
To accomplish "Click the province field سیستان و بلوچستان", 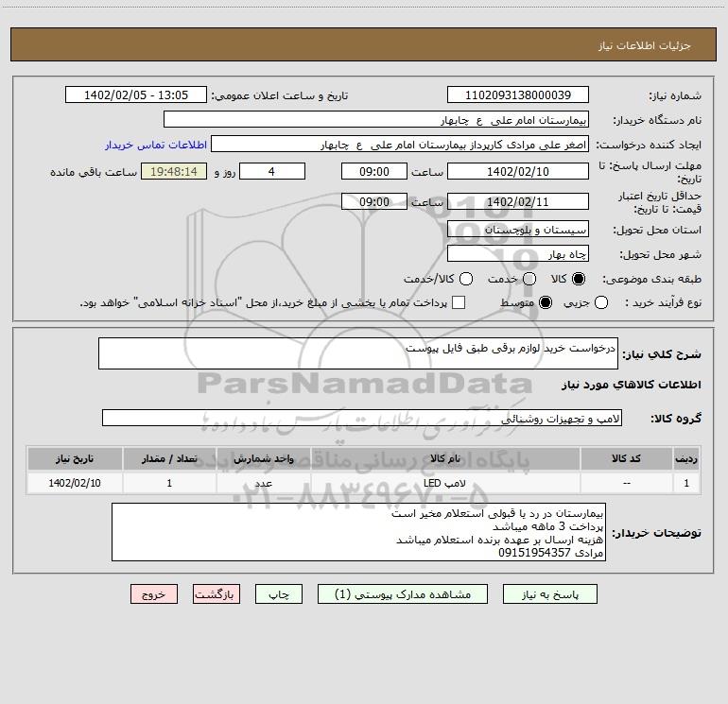I will (518, 229).
